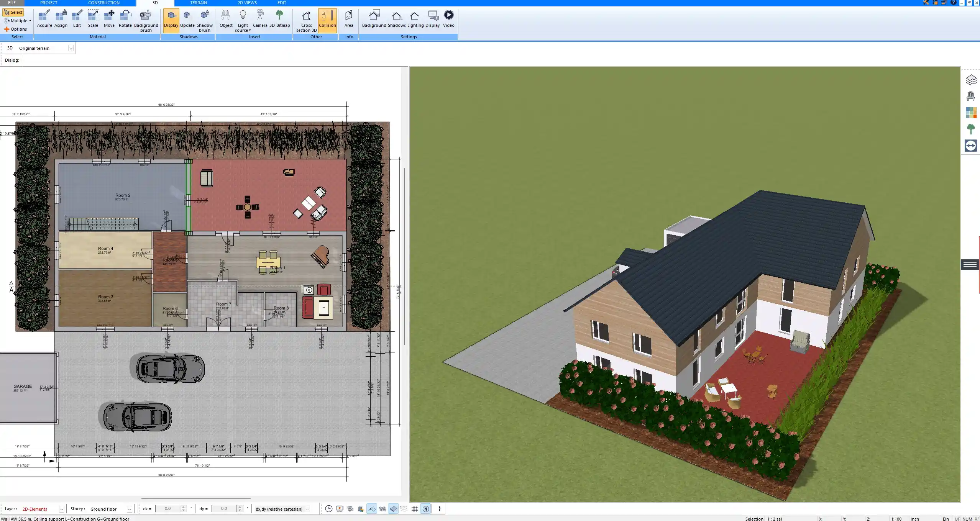Open the layers stack icon in right sidebar
The image size is (980, 521).
[x=970, y=80]
